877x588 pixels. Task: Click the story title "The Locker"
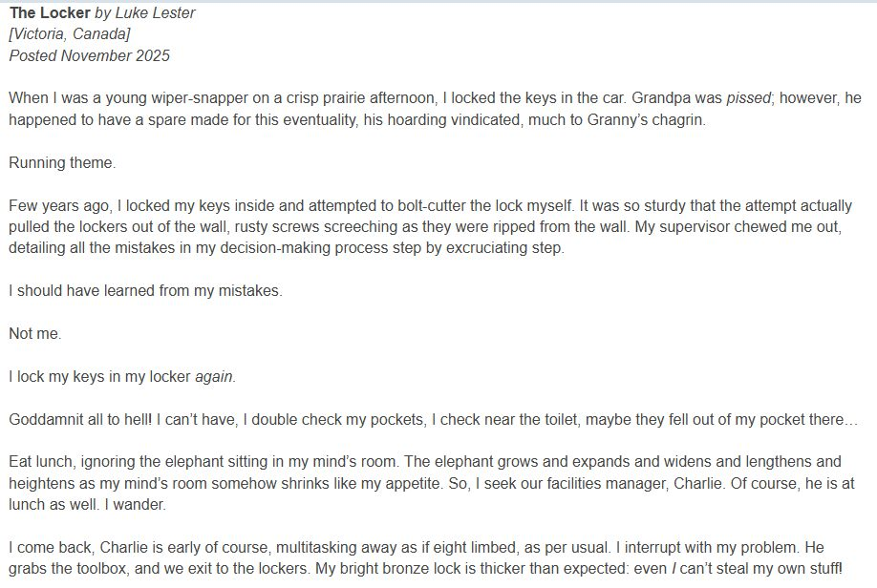click(x=50, y=13)
